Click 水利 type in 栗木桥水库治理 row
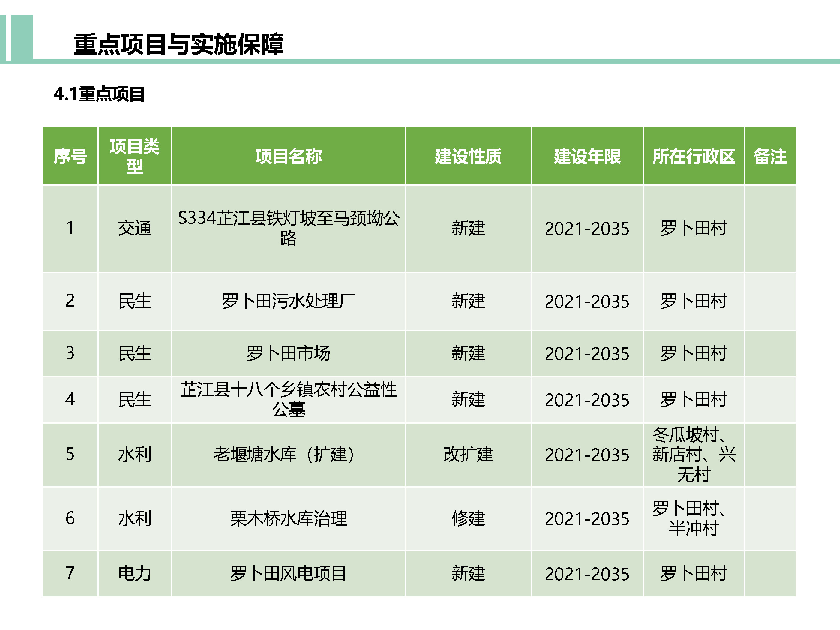This screenshot has width=840, height=630. click(x=134, y=518)
